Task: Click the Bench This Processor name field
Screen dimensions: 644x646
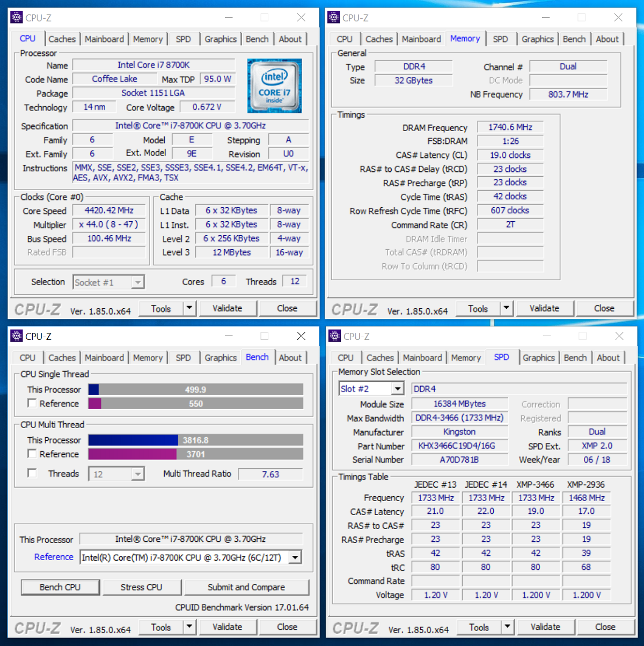Action: point(192,539)
